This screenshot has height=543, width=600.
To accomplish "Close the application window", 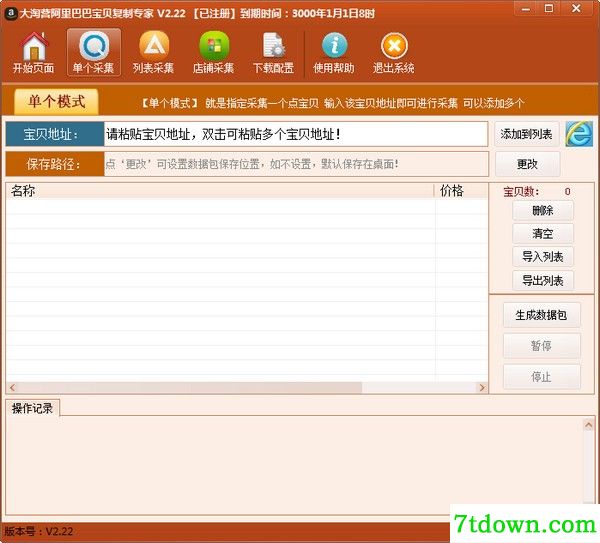I will tap(576, 9).
